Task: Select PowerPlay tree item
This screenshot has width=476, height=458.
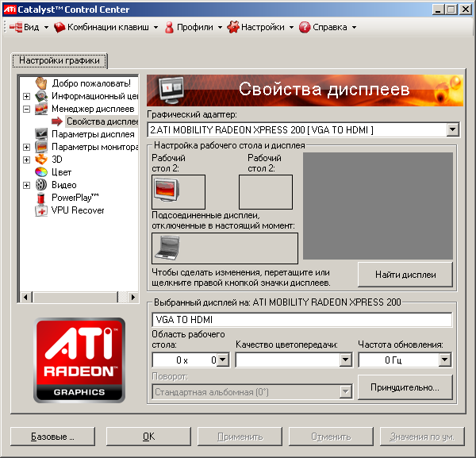Action: click(75, 198)
